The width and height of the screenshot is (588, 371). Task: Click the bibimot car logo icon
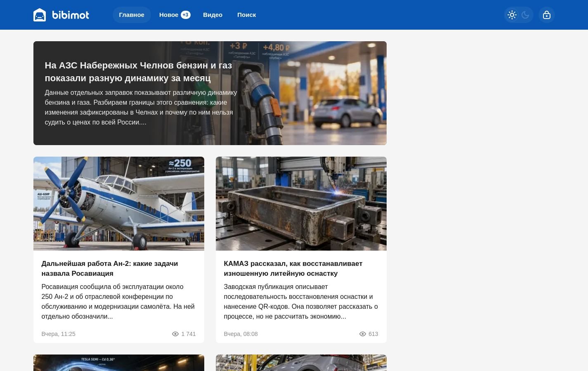click(40, 15)
